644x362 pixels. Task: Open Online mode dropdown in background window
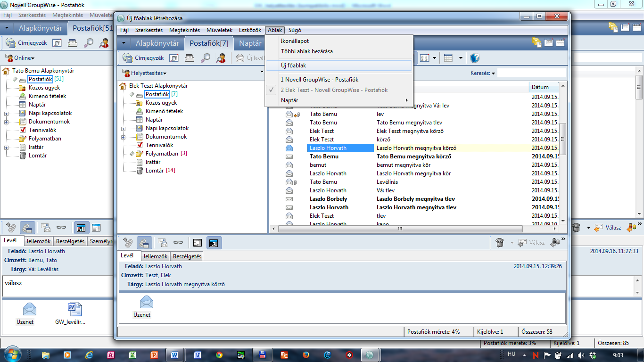[20, 58]
